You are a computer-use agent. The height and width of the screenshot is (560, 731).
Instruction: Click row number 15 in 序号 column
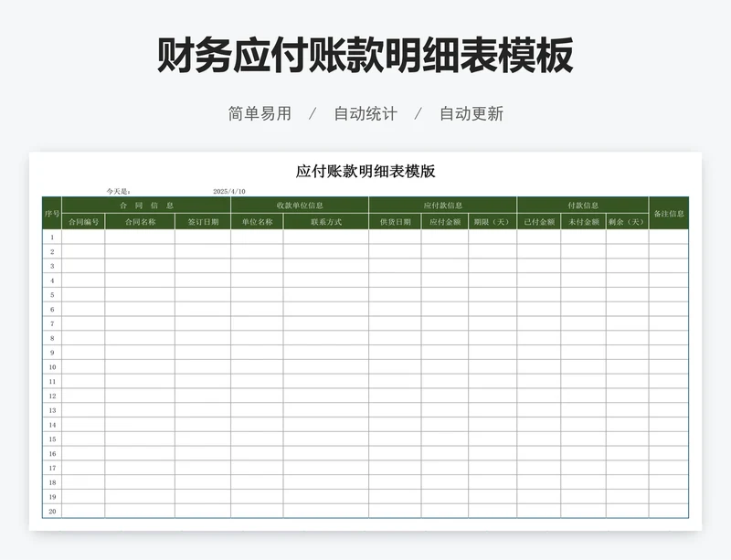coord(52,439)
